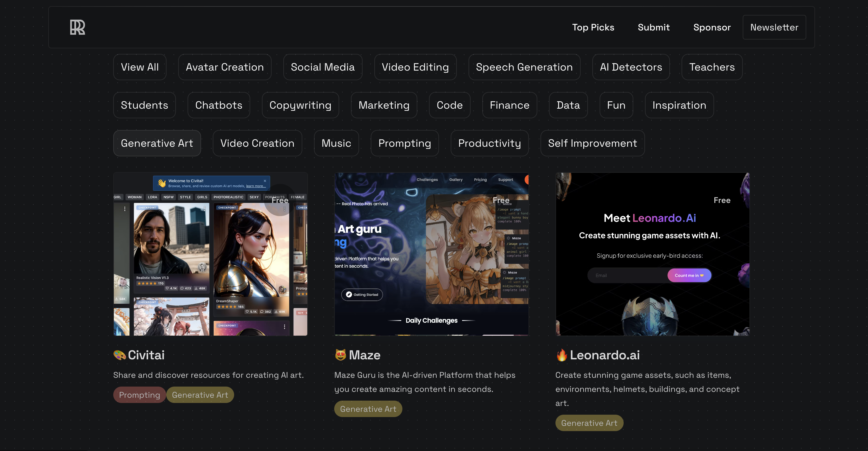Filter by Social Media category
The height and width of the screenshot is (451, 868).
point(323,67)
